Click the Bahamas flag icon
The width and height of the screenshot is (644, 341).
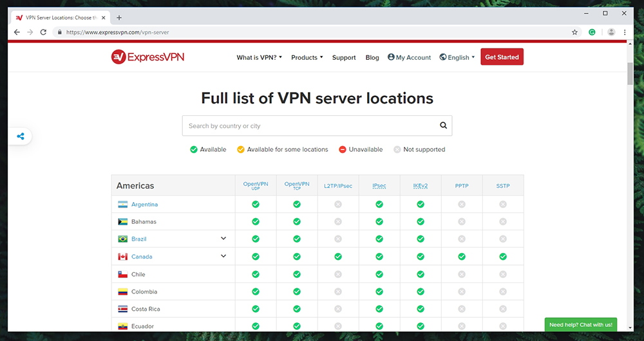(123, 221)
